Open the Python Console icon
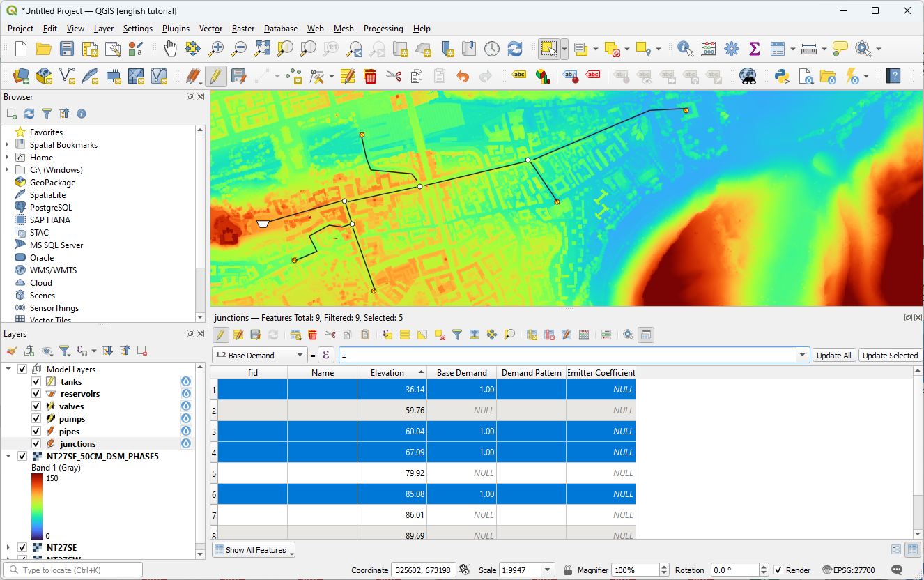924x580 pixels. click(781, 76)
